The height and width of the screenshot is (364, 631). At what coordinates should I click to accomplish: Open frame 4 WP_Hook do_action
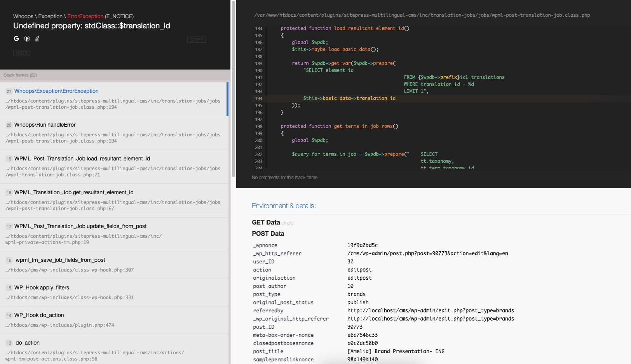tap(113, 320)
